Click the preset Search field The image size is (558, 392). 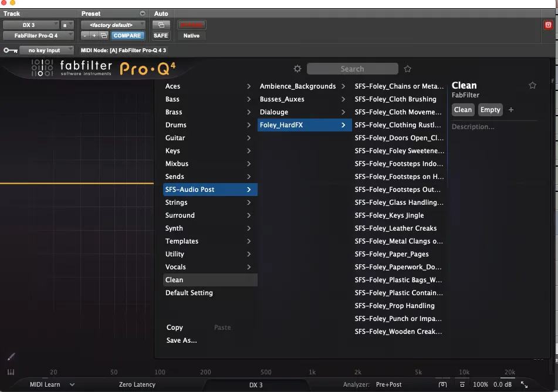(x=352, y=69)
